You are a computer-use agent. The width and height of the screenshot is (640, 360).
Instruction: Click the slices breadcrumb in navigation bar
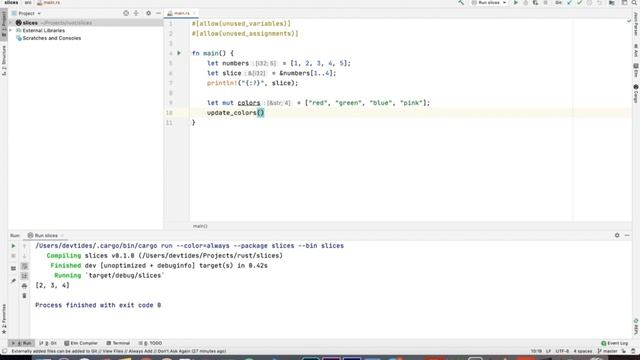point(11,2)
